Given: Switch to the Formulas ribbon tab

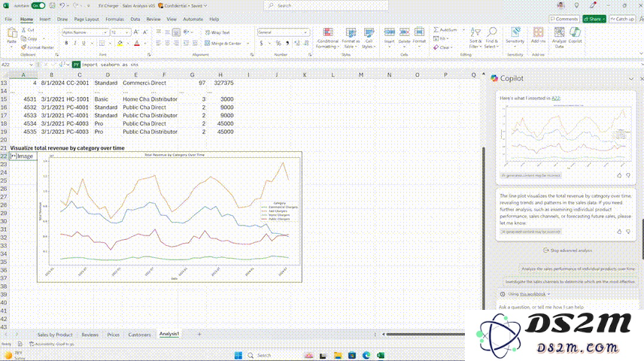Looking at the screenshot, I should click(x=114, y=20).
